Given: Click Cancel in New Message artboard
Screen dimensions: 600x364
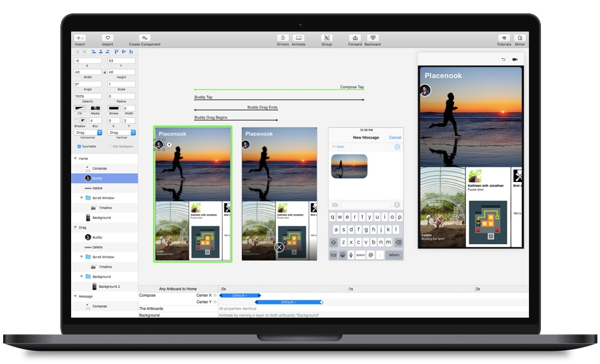Looking at the screenshot, I should tap(395, 137).
